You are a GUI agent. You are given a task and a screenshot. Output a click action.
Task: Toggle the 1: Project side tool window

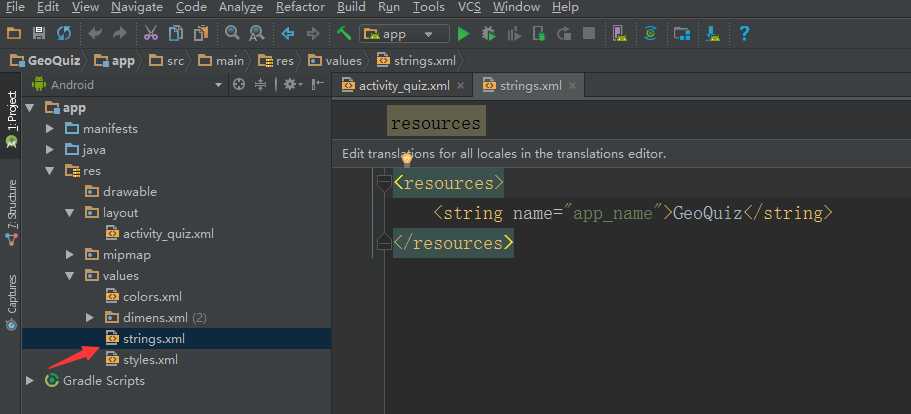coord(10,120)
